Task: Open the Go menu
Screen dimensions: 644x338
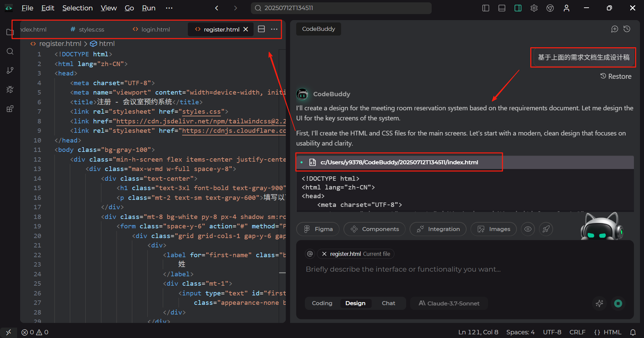Action: (x=129, y=8)
